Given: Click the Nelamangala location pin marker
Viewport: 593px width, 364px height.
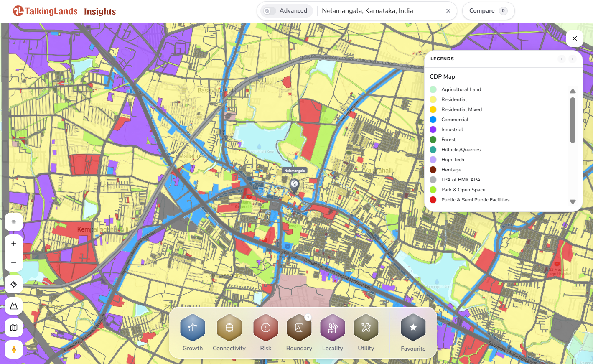Looking at the screenshot, I should [x=295, y=185].
